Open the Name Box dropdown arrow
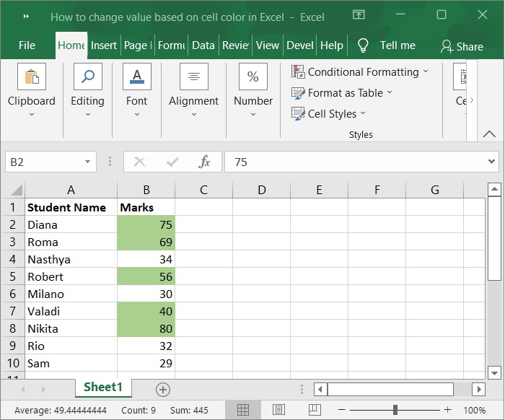Screen dimensions: 505x420 [x=87, y=162]
